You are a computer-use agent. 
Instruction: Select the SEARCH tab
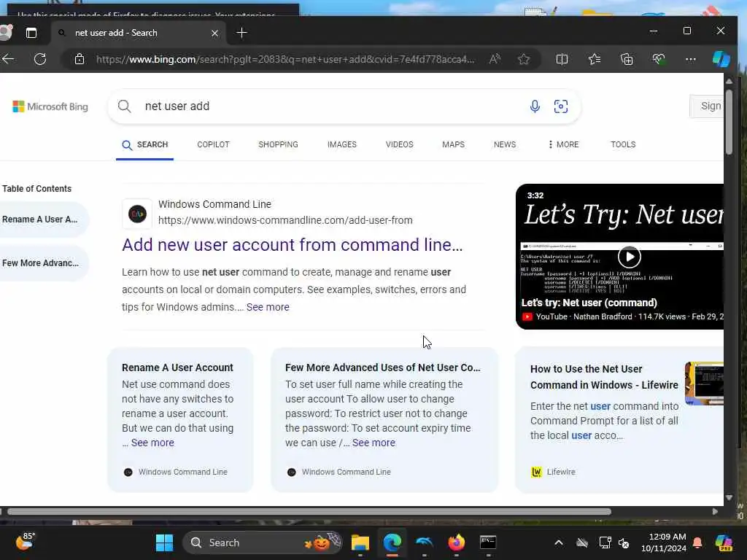click(145, 145)
